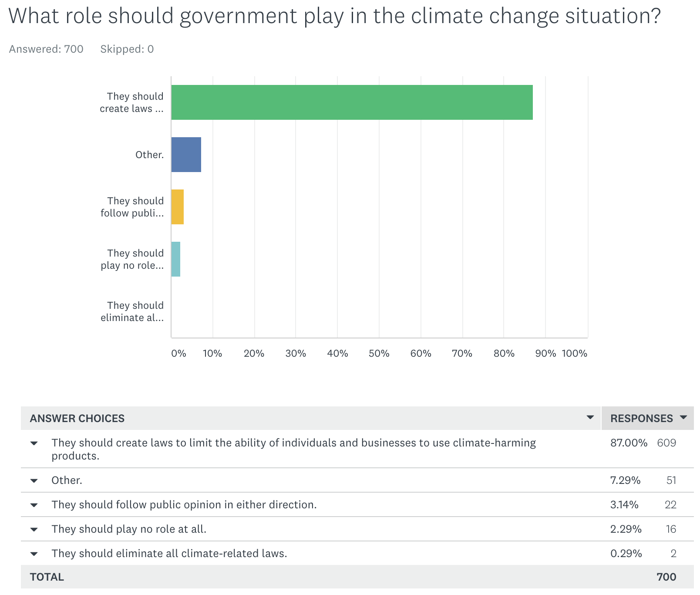Expand the 'play no role' row arrow
Viewport: 700px width, 595px height.
pyautogui.click(x=34, y=530)
